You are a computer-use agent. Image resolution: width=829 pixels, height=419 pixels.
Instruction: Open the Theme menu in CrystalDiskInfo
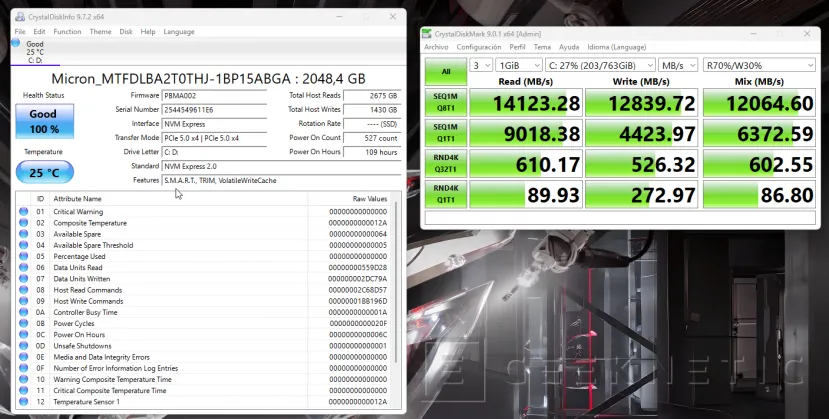tap(100, 32)
